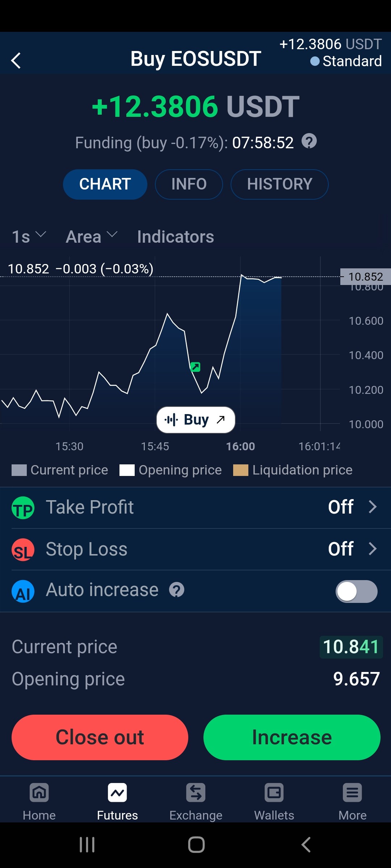This screenshot has height=868, width=391.
Task: Open the Area chart type dropdown
Action: 92,237
